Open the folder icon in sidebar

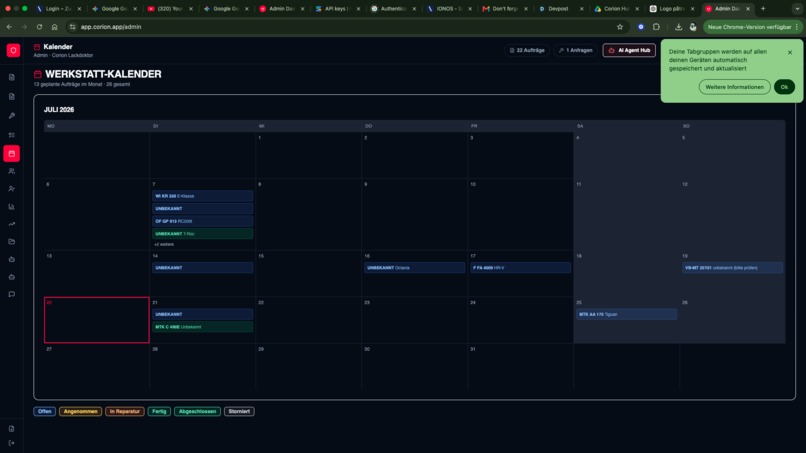click(12, 242)
